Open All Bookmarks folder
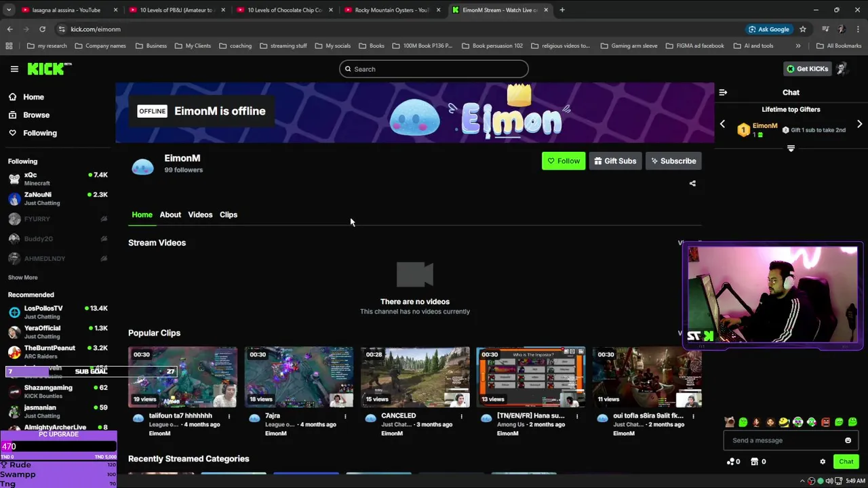The width and height of the screenshot is (868, 488). point(839,46)
